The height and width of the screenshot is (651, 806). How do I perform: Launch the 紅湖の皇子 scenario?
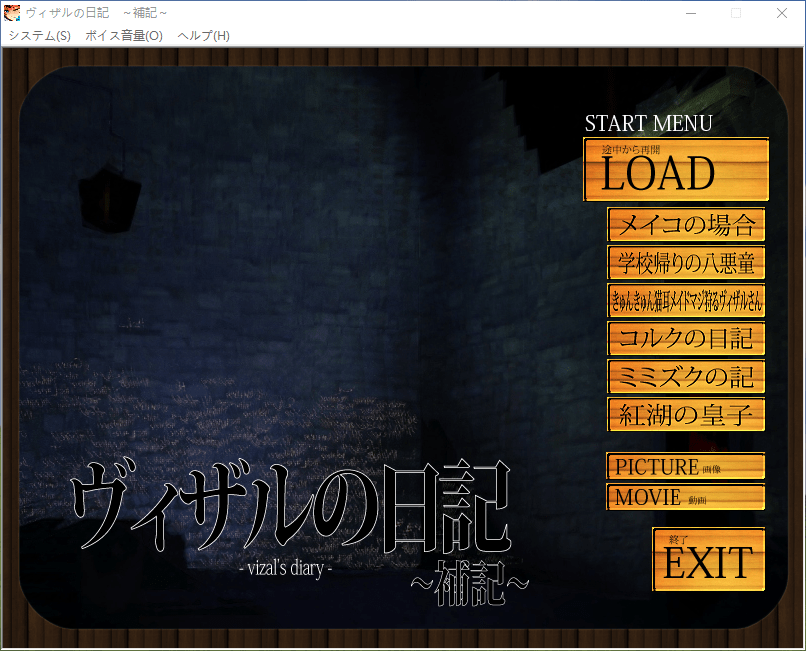[x=686, y=415]
